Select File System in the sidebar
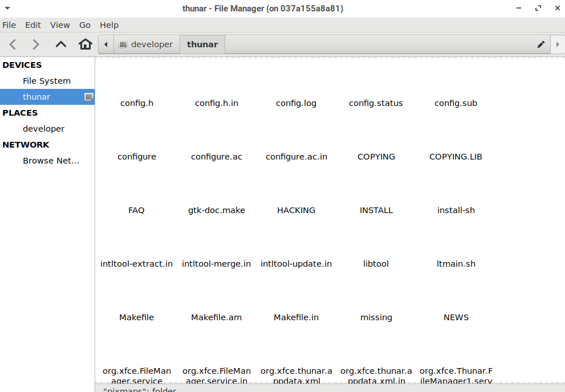565x392 pixels. [x=47, y=81]
